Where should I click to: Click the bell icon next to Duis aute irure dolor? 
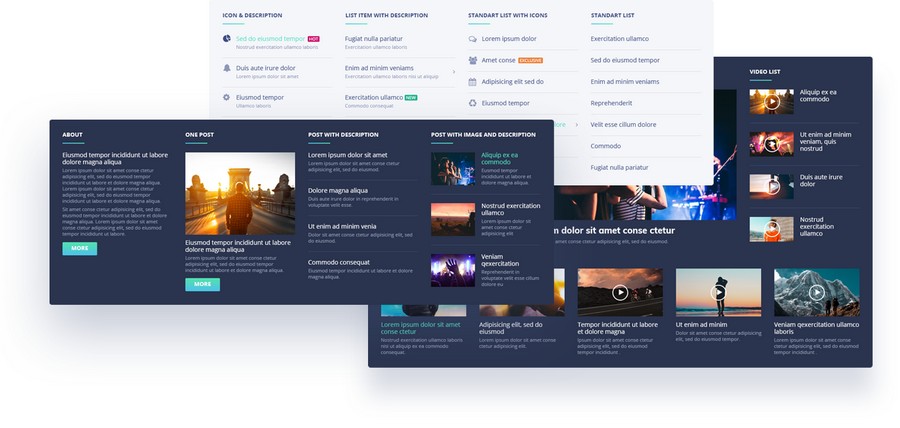click(x=227, y=68)
